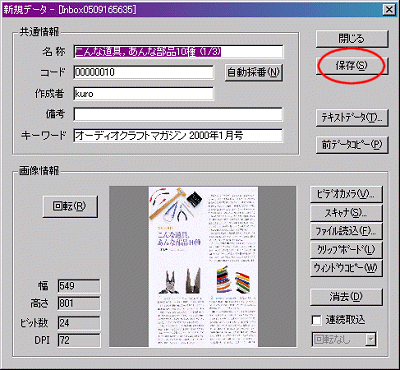Image resolution: width=400 pixels, height=370 pixels.
Task: Expand the 回転なし rotation dropdown
Action: click(x=370, y=340)
